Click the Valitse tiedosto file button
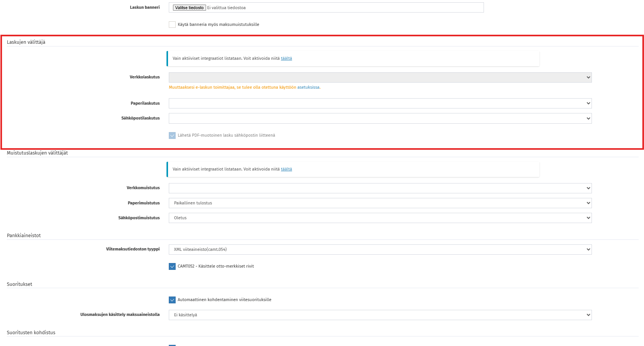The width and height of the screenshot is (644, 346). click(x=189, y=8)
